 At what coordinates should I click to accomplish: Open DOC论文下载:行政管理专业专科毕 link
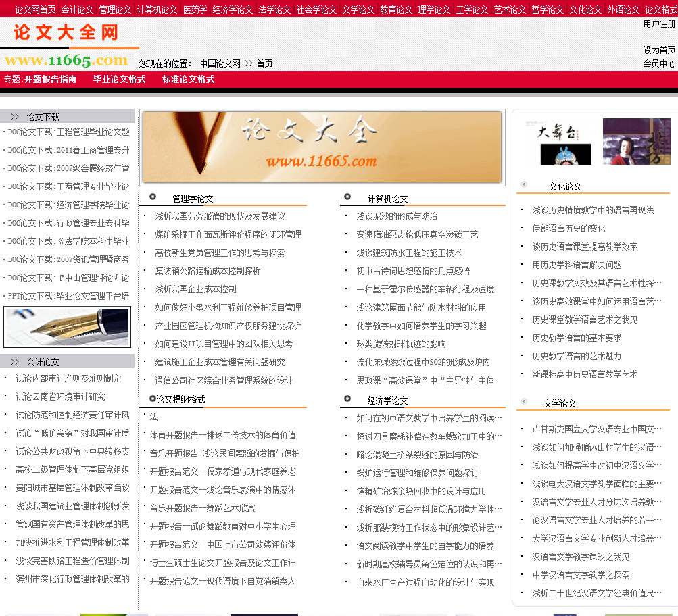click(69, 223)
